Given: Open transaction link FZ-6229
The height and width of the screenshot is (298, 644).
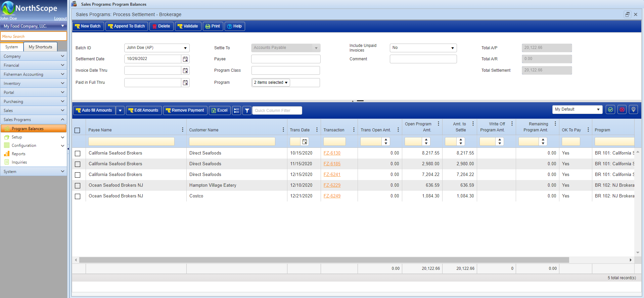Looking at the screenshot, I should [x=332, y=185].
